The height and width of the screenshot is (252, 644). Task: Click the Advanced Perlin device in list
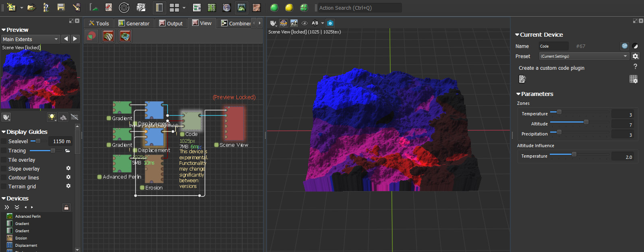point(28,217)
